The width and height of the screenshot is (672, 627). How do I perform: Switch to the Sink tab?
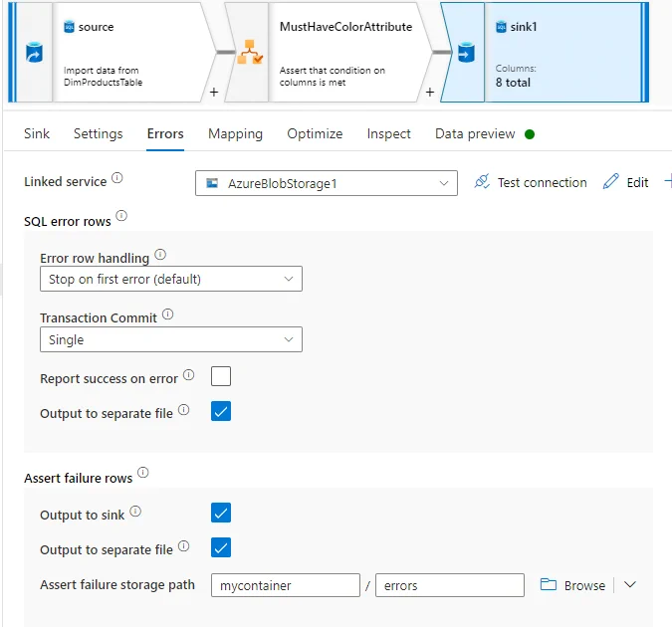point(37,133)
